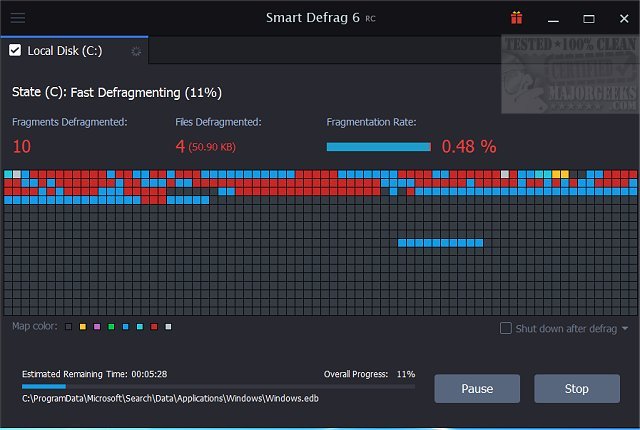The height and width of the screenshot is (430, 640).
Task: Maximize the Smart Defrag window
Action: [589, 18]
